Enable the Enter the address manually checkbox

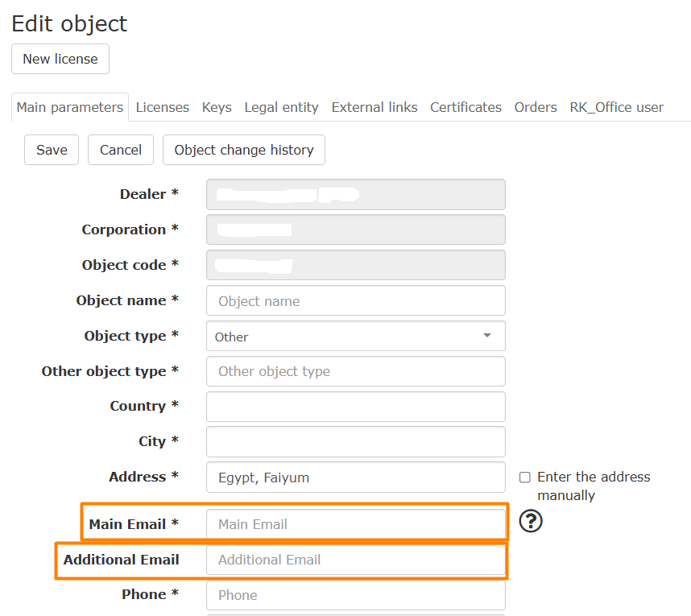[525, 478]
